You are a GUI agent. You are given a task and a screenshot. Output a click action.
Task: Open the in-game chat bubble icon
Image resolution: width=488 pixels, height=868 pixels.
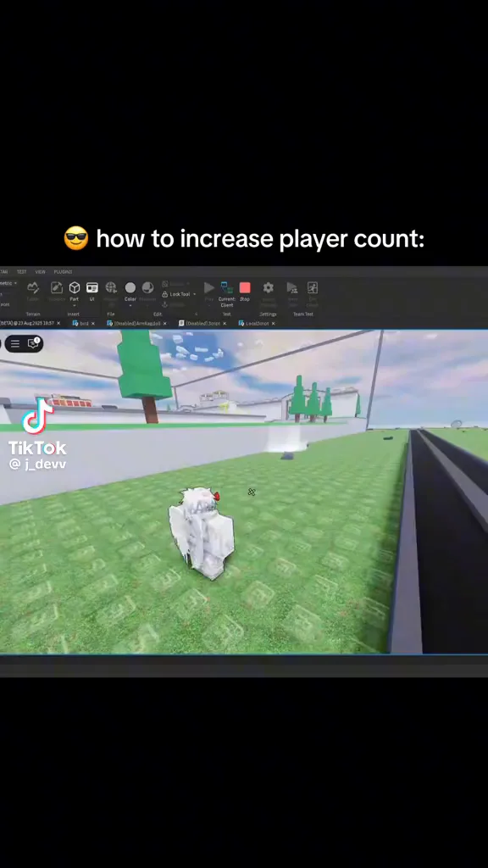(x=33, y=344)
